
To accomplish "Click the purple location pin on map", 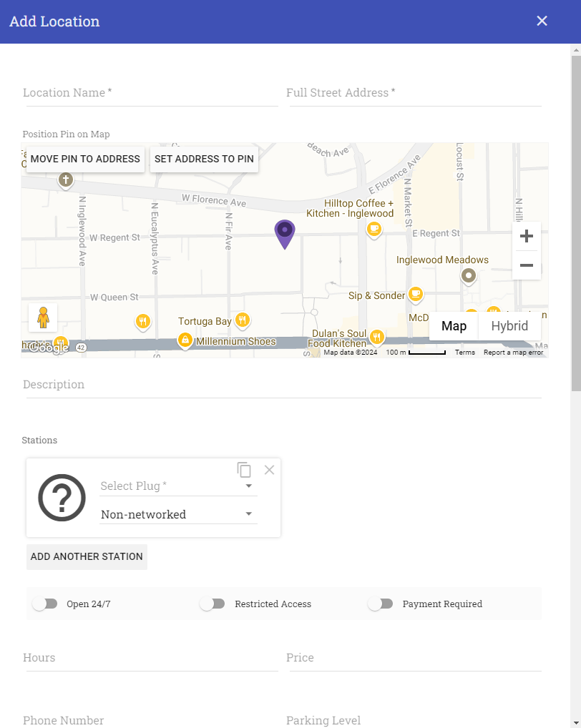I will (x=285, y=232).
